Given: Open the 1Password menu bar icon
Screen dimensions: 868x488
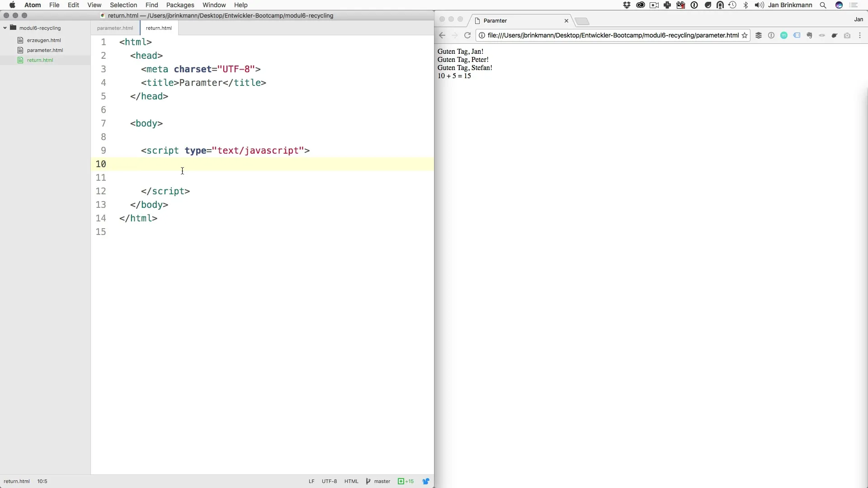Looking at the screenshot, I should tap(694, 5).
